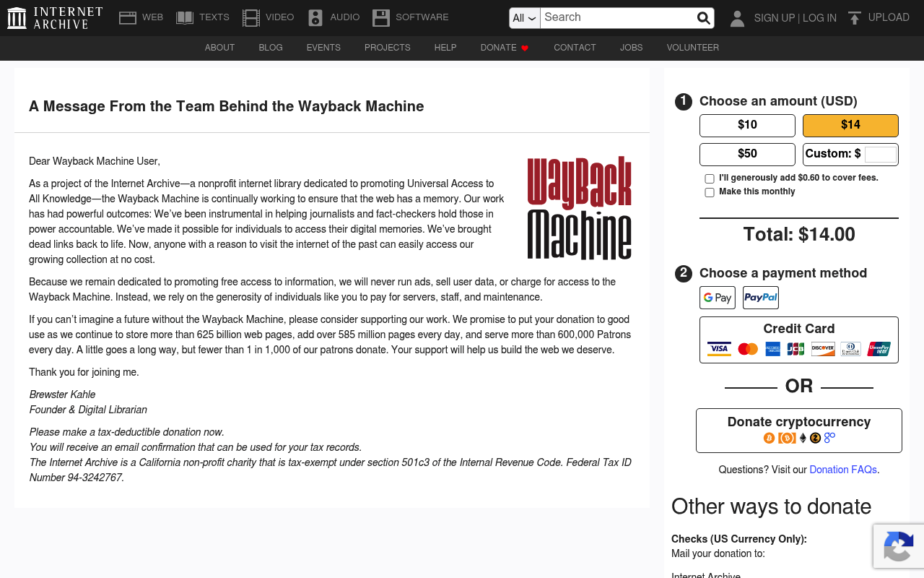Choose the Credit Card payment button
Viewport: 924px width, 578px height.
coord(799,340)
